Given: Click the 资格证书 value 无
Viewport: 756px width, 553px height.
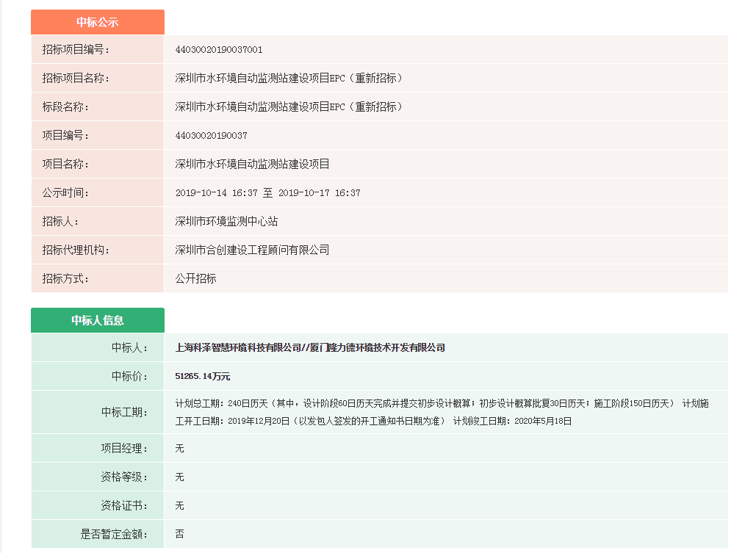Looking at the screenshot, I should click(179, 505).
